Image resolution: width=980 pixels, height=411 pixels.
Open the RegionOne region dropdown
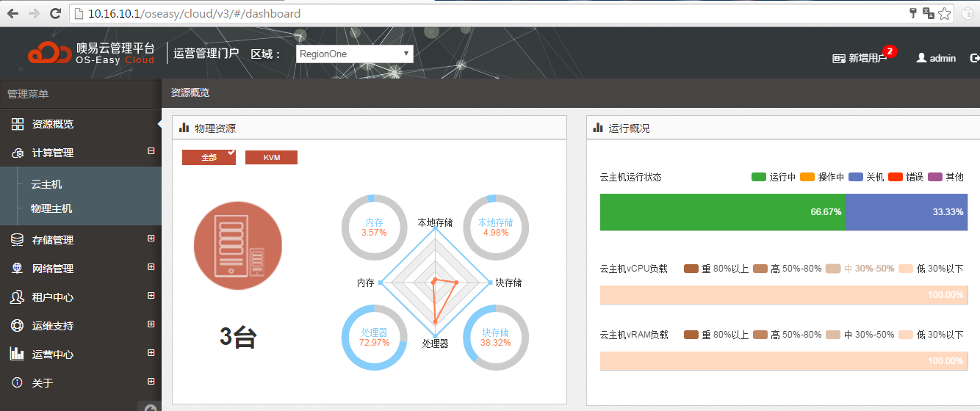(x=355, y=54)
